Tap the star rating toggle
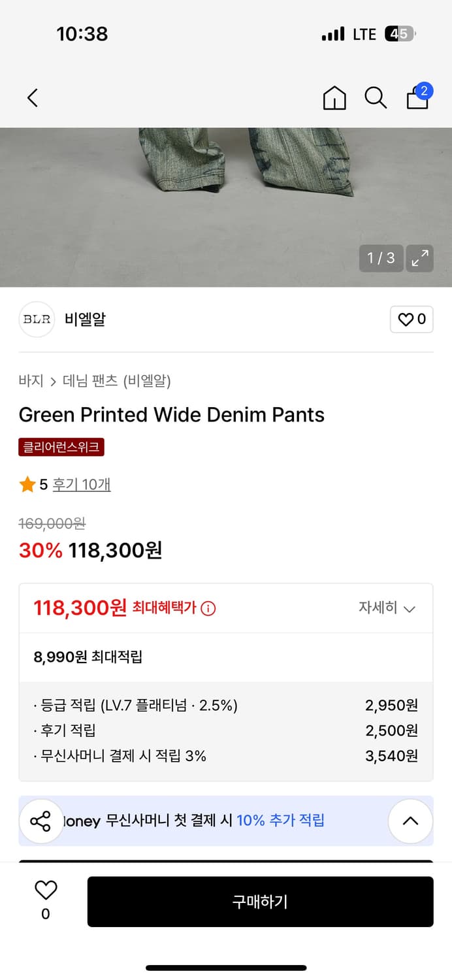 tap(27, 485)
